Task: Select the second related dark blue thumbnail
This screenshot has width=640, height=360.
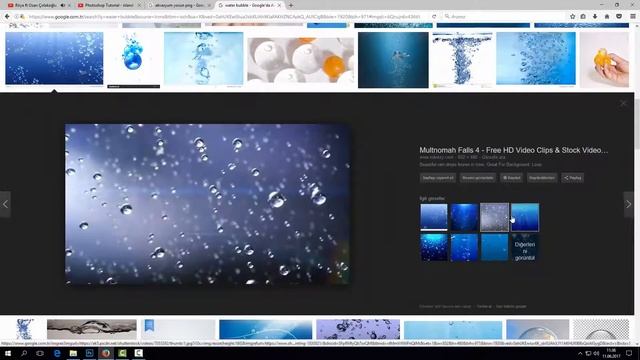Action: 464,217
